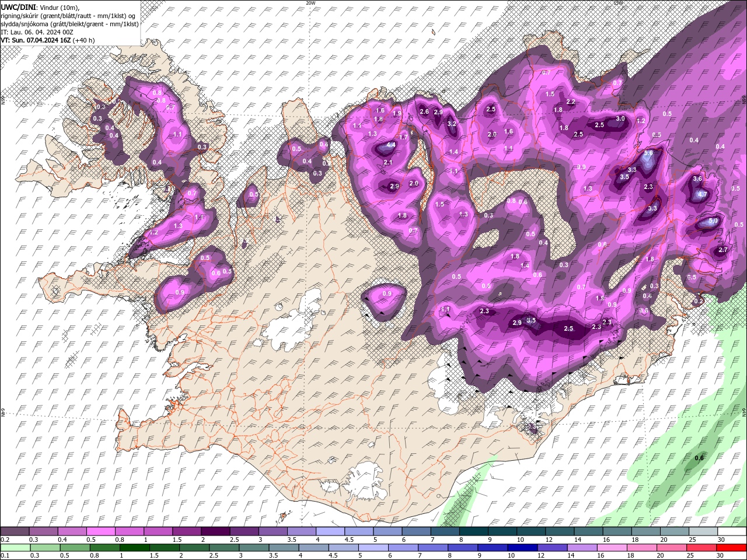The width and height of the screenshot is (747, 560).
Task: Select the darkest purple snow swatch for 2–2.5
Action: [215, 531]
